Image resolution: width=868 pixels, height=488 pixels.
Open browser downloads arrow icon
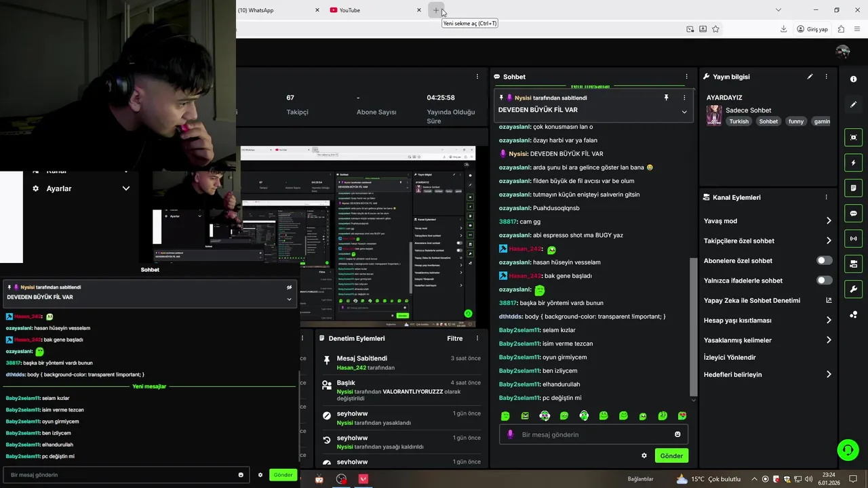tap(783, 29)
